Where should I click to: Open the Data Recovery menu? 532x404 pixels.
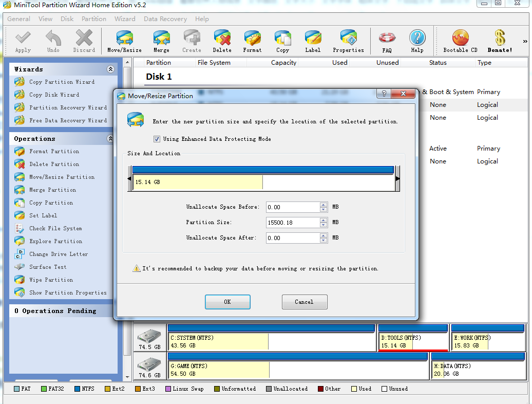click(x=165, y=19)
